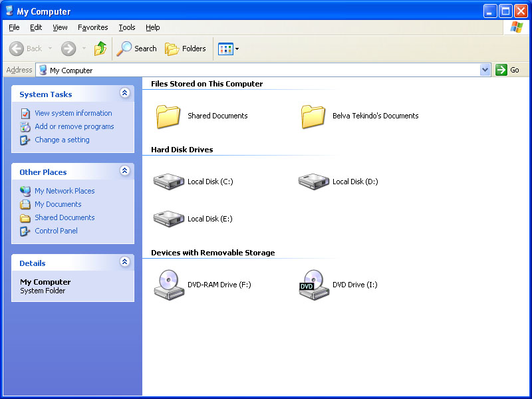Collapse the Other Places panel
Image resolution: width=532 pixels, height=399 pixels.
click(x=125, y=170)
